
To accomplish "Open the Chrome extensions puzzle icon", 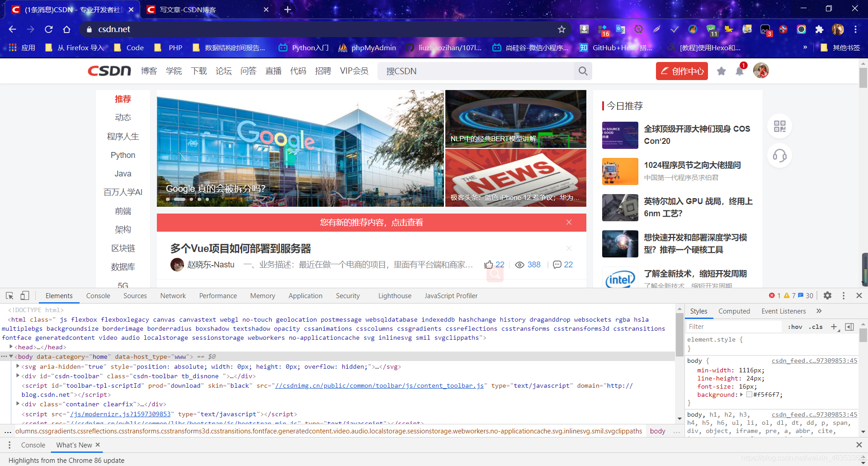I will pyautogui.click(x=819, y=29).
